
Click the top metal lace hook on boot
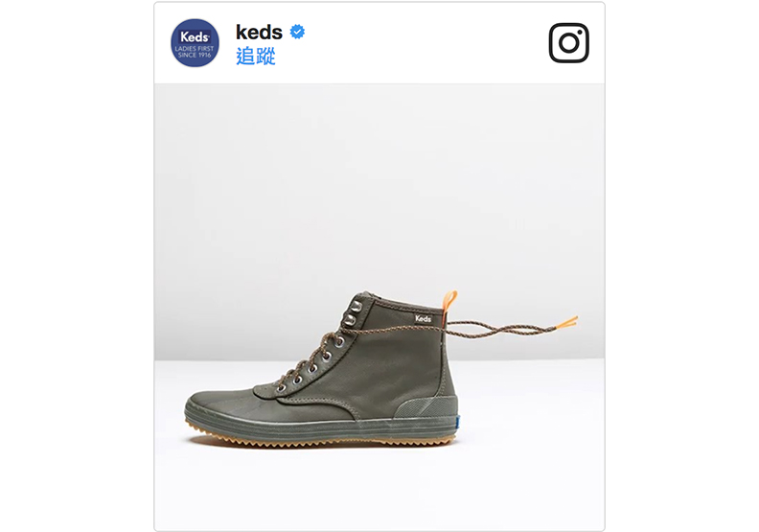(x=356, y=306)
